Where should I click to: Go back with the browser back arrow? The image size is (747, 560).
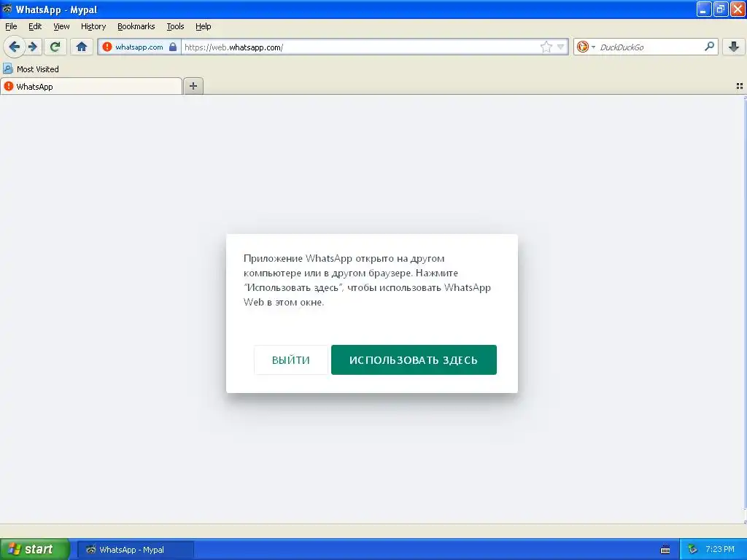(15, 47)
